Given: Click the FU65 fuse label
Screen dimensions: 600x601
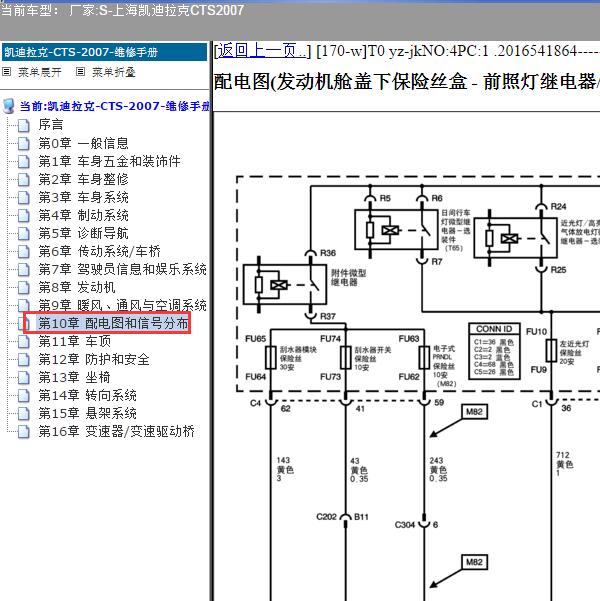Looking at the screenshot, I should [x=255, y=338].
